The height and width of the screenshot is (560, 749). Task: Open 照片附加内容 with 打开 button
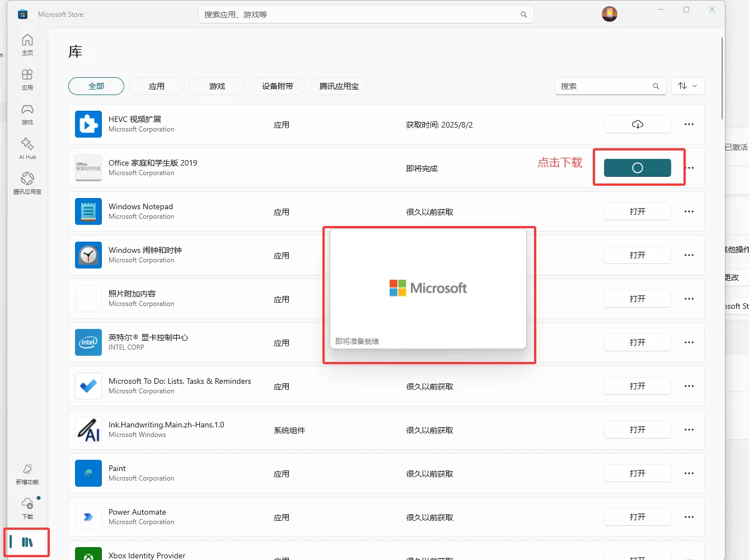click(638, 299)
